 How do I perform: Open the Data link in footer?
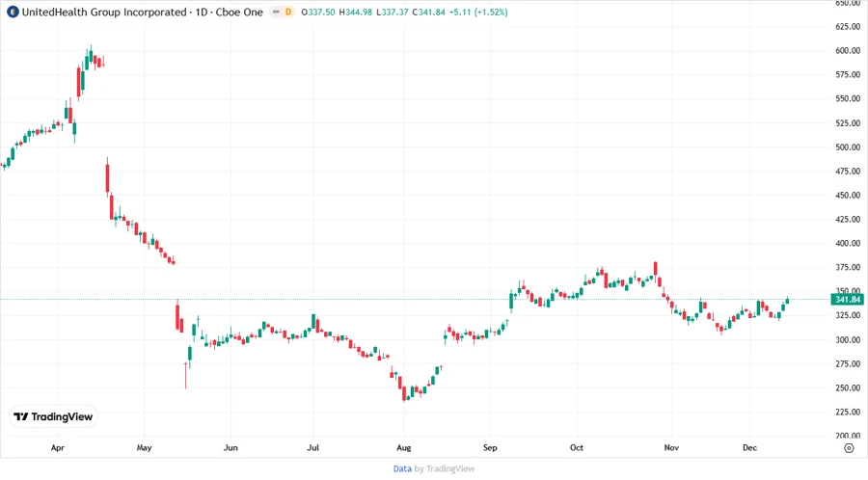pos(402,468)
